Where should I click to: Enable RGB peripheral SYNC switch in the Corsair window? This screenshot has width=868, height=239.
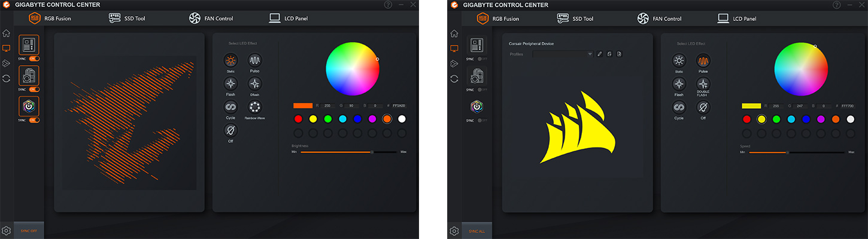pyautogui.click(x=482, y=120)
